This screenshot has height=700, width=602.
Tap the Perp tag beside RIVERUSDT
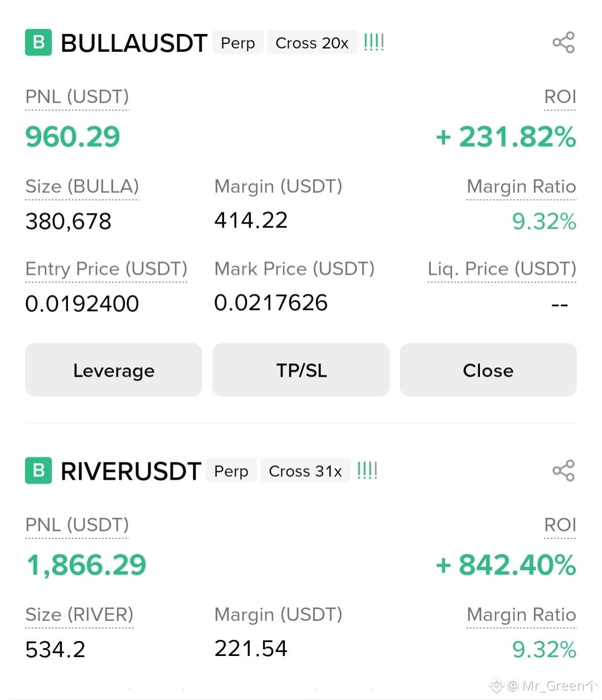point(231,471)
